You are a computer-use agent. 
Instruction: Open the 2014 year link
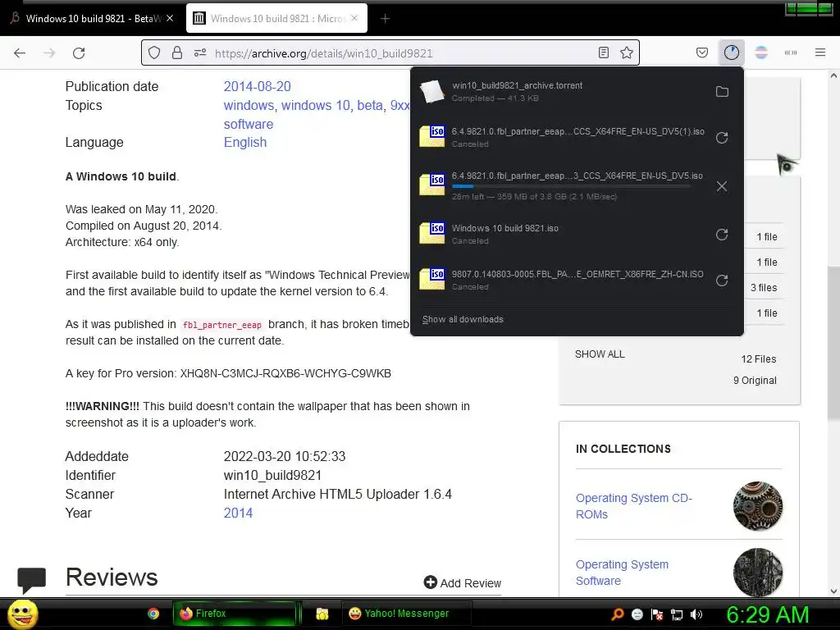(x=238, y=513)
